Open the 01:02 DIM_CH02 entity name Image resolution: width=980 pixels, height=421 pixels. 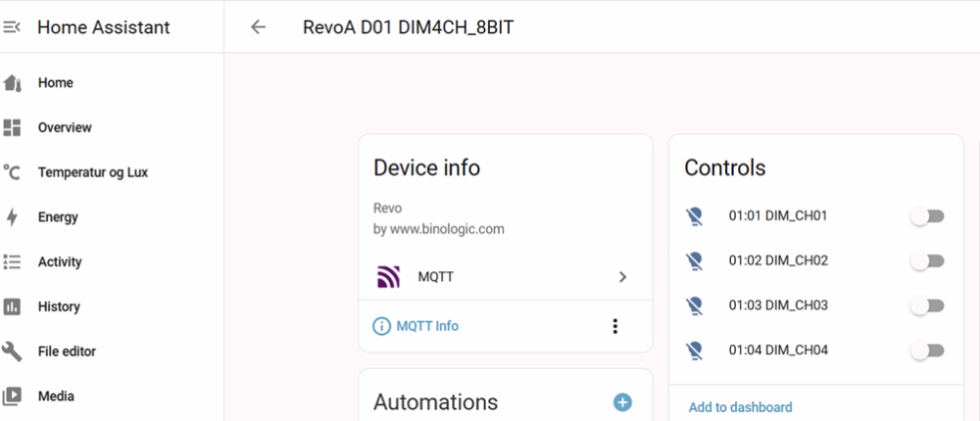pyautogui.click(x=778, y=260)
